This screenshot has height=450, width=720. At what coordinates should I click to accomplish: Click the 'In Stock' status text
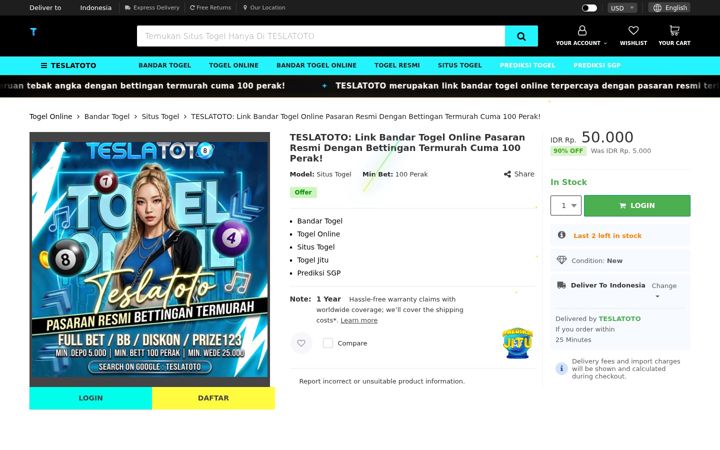click(x=568, y=182)
